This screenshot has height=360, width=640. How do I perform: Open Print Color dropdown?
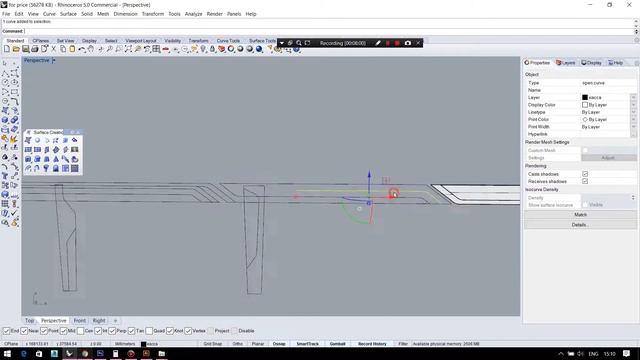coord(633,119)
